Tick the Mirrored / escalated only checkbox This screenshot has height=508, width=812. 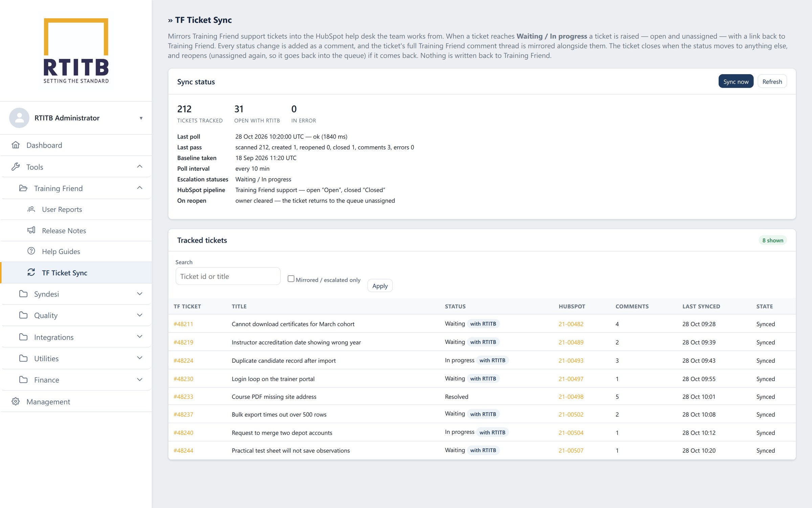point(291,279)
